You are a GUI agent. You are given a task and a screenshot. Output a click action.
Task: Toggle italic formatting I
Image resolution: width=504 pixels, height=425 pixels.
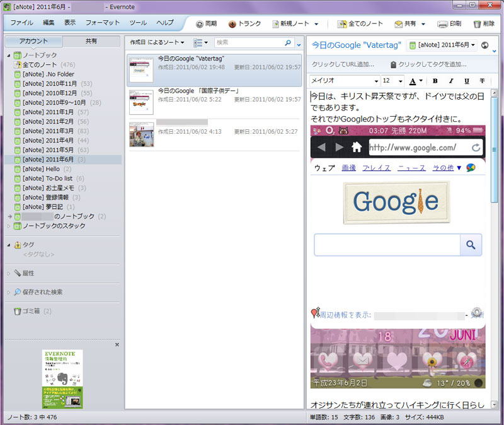pyautogui.click(x=451, y=81)
